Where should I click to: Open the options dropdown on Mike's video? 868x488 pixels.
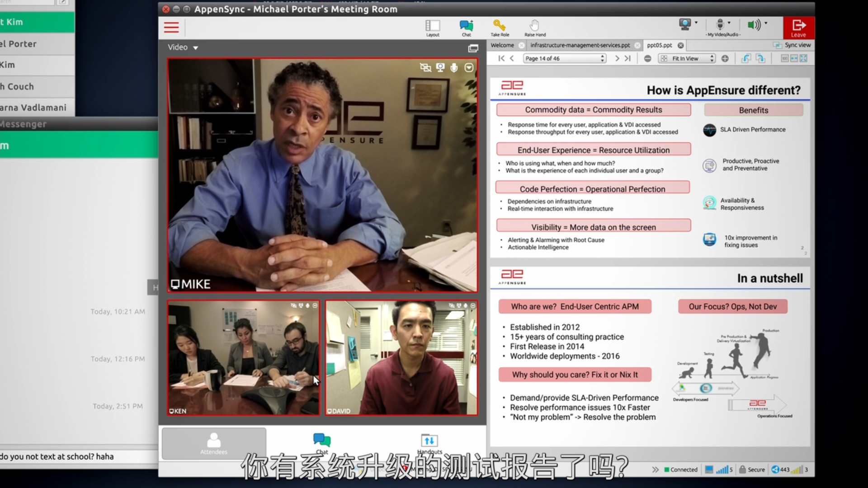tap(469, 67)
